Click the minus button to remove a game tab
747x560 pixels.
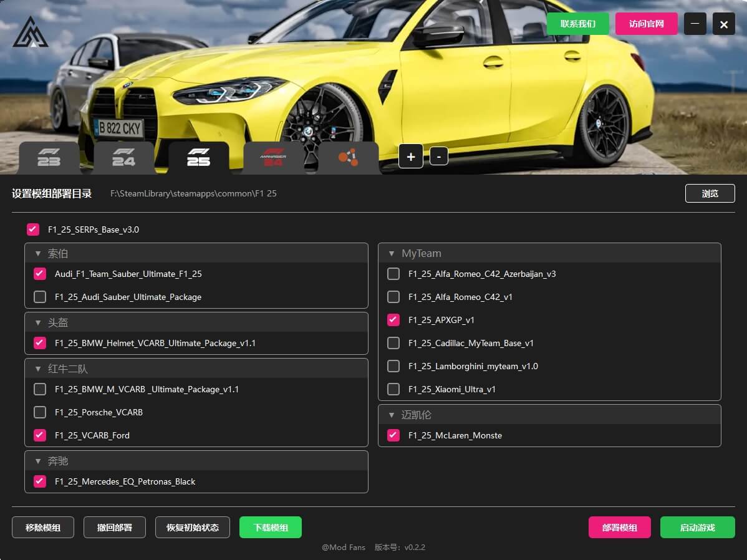[x=438, y=157]
